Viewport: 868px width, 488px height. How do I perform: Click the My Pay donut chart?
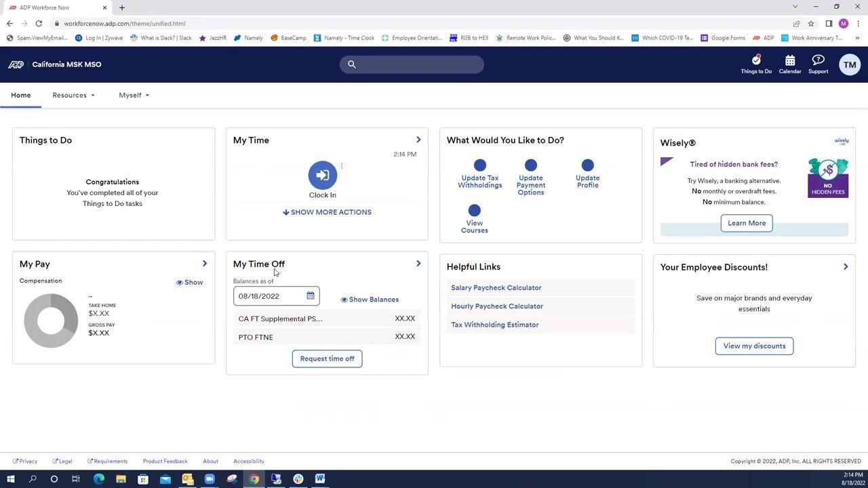(51, 321)
